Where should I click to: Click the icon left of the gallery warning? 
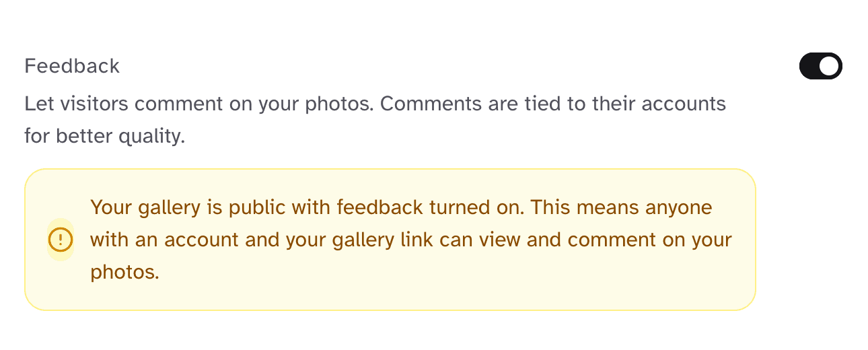[61, 239]
